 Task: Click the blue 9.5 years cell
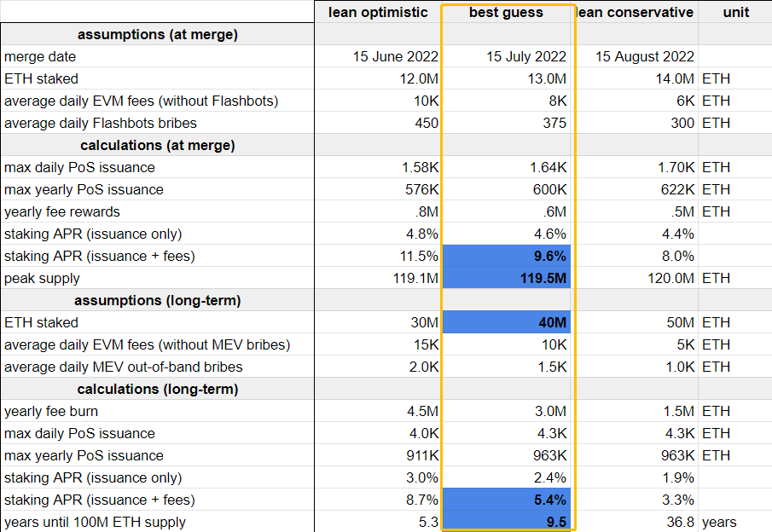[506, 522]
